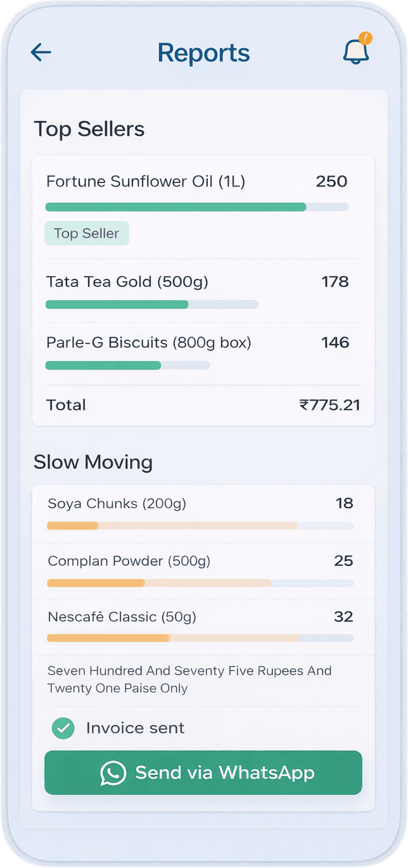Select the Slow Moving section heading
This screenshot has height=868, width=408.
pyautogui.click(x=93, y=462)
